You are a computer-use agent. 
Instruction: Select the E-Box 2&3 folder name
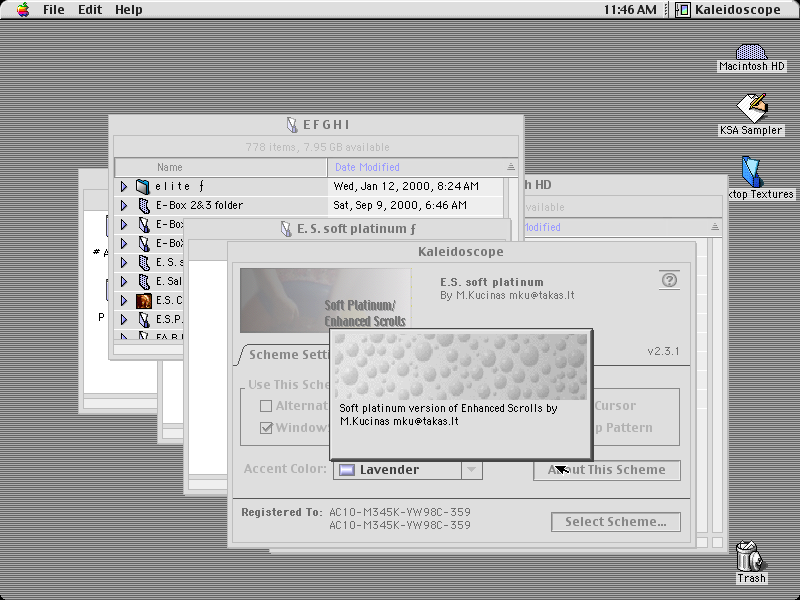199,205
